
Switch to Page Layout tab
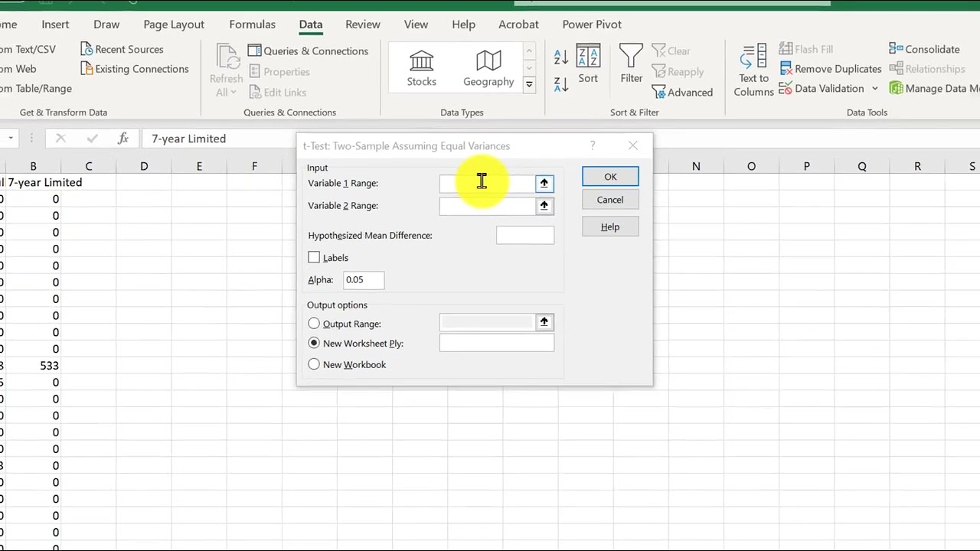(x=174, y=24)
